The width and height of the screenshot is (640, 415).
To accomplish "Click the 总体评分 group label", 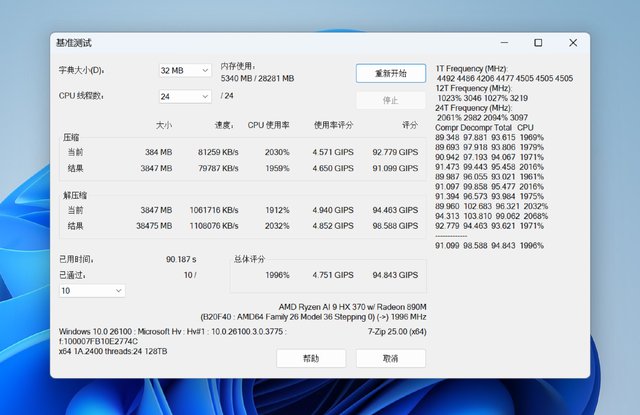I will tap(249, 259).
